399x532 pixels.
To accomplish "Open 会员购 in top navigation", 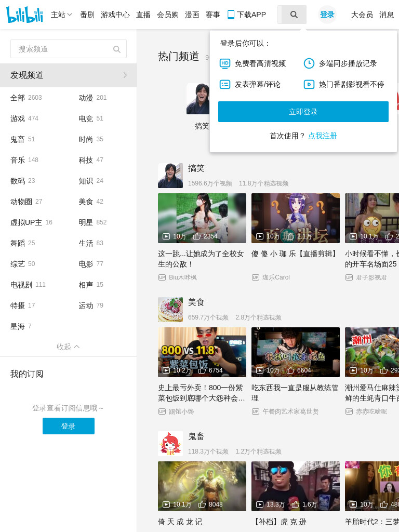I will [x=168, y=15].
